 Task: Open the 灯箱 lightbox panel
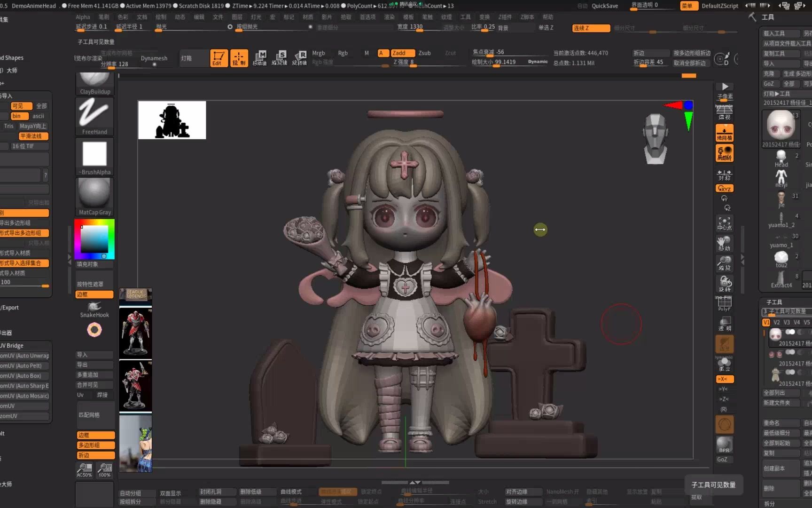(x=194, y=58)
